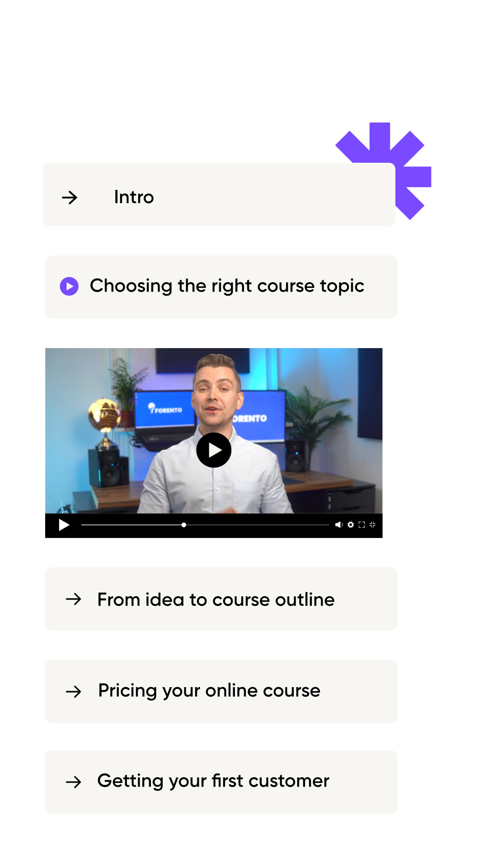Mute the video with the speaker icon
The height and width of the screenshot is (868, 488).
point(339,525)
